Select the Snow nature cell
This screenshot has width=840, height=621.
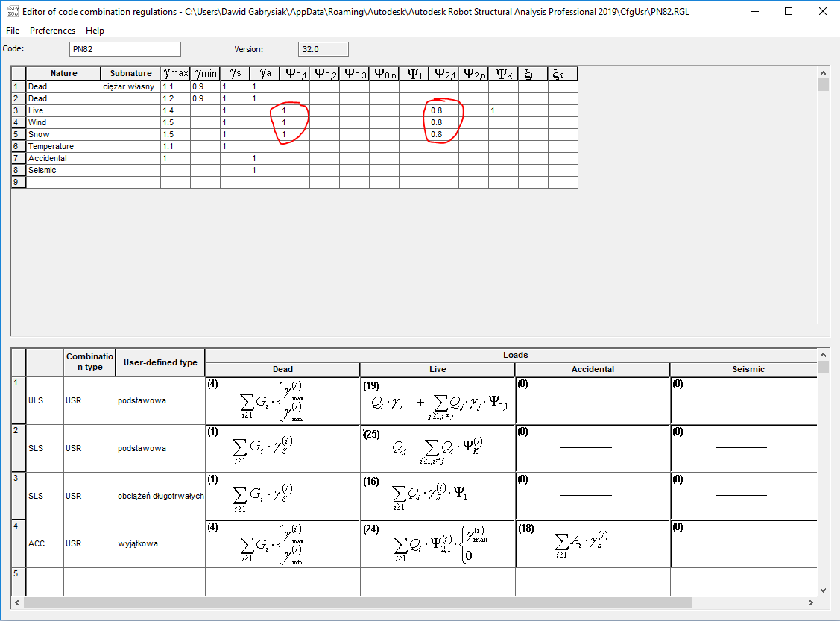[64, 134]
